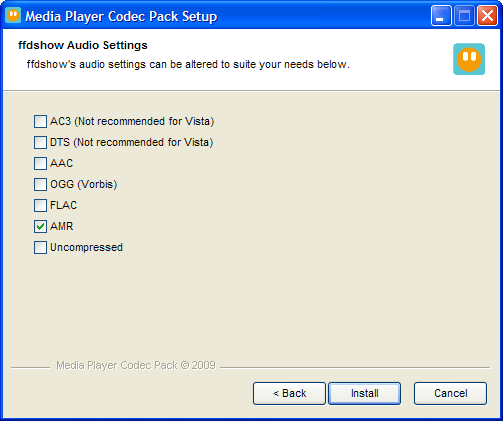This screenshot has height=421, width=503.
Task: Uncheck the AMR option
Action: coord(40,226)
